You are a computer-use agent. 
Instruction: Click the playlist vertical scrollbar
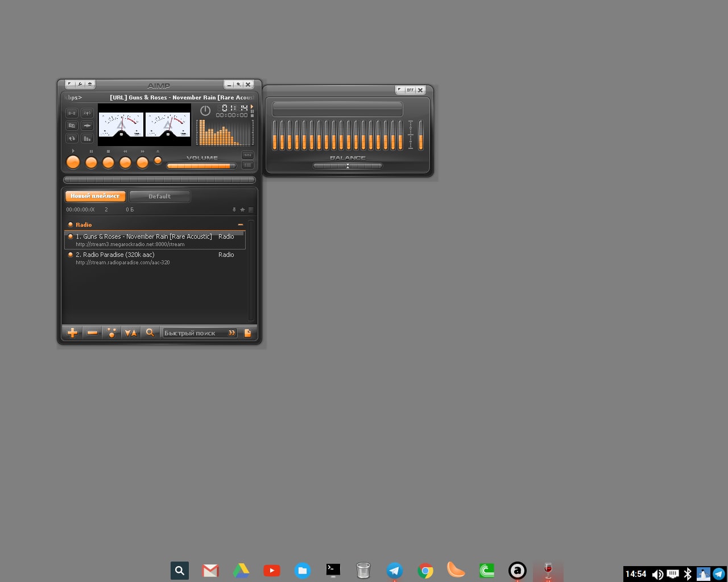pyautogui.click(x=251, y=271)
